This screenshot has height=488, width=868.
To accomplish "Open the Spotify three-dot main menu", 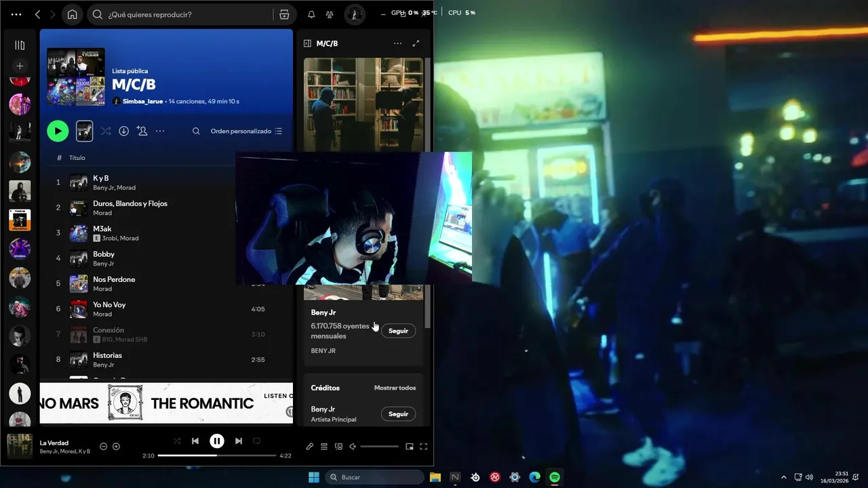I will pos(16,14).
